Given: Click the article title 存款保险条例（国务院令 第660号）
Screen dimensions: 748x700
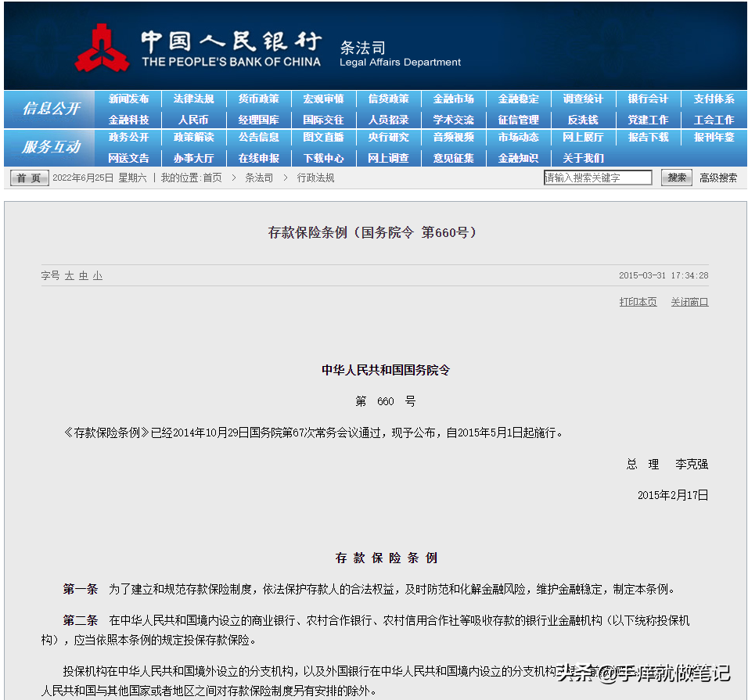Looking at the screenshot, I should [x=372, y=233].
